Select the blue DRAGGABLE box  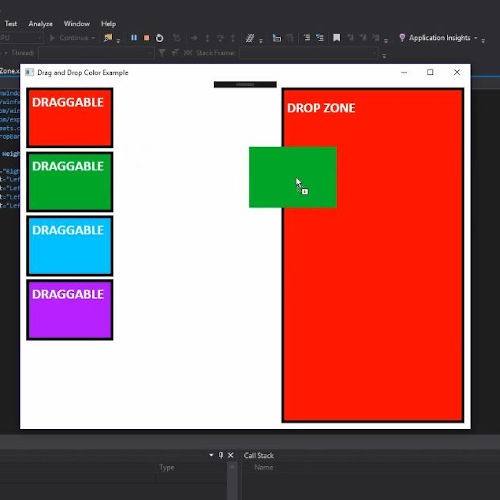click(x=70, y=246)
